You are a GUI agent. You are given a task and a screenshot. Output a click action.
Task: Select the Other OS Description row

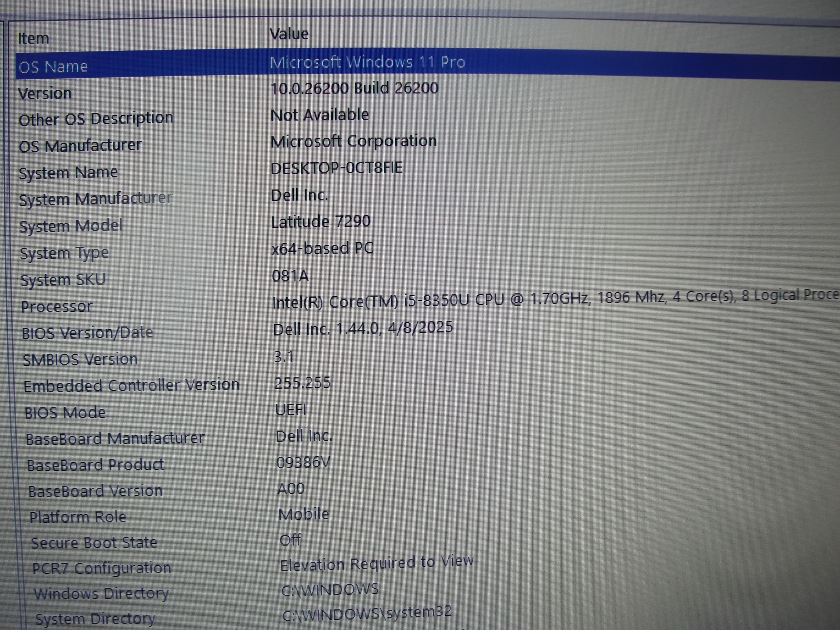(96, 119)
